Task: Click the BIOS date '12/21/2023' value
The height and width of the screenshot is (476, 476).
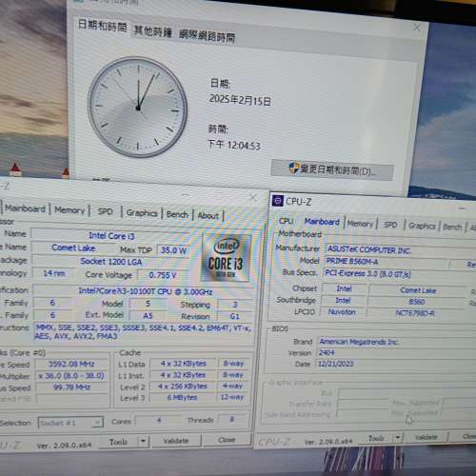Action: (336, 364)
